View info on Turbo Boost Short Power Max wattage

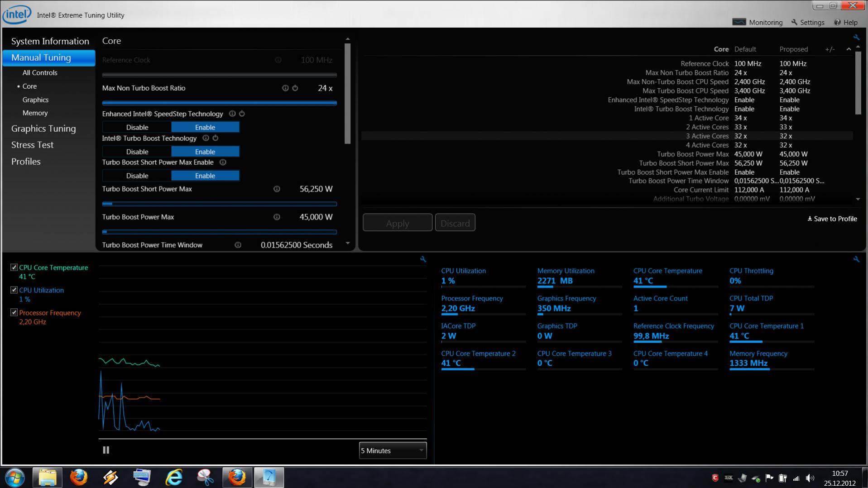(x=277, y=189)
